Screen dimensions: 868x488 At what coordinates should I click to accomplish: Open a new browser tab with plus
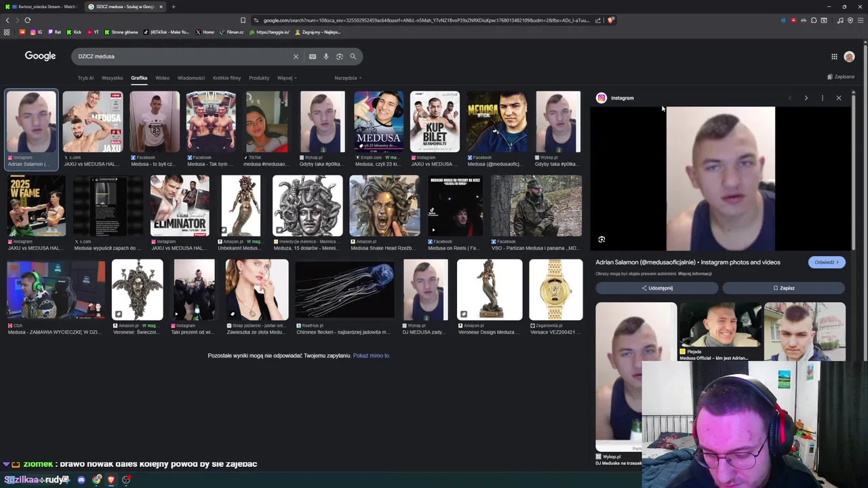pos(173,7)
